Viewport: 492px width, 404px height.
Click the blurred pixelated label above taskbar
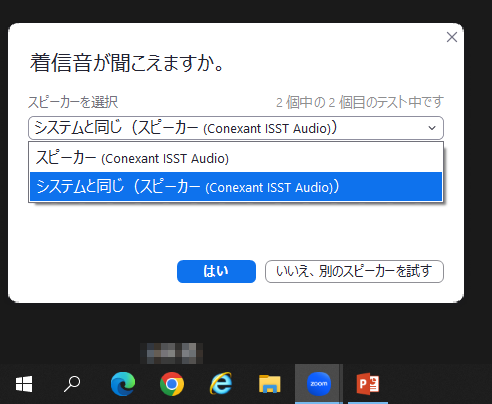tap(171, 353)
